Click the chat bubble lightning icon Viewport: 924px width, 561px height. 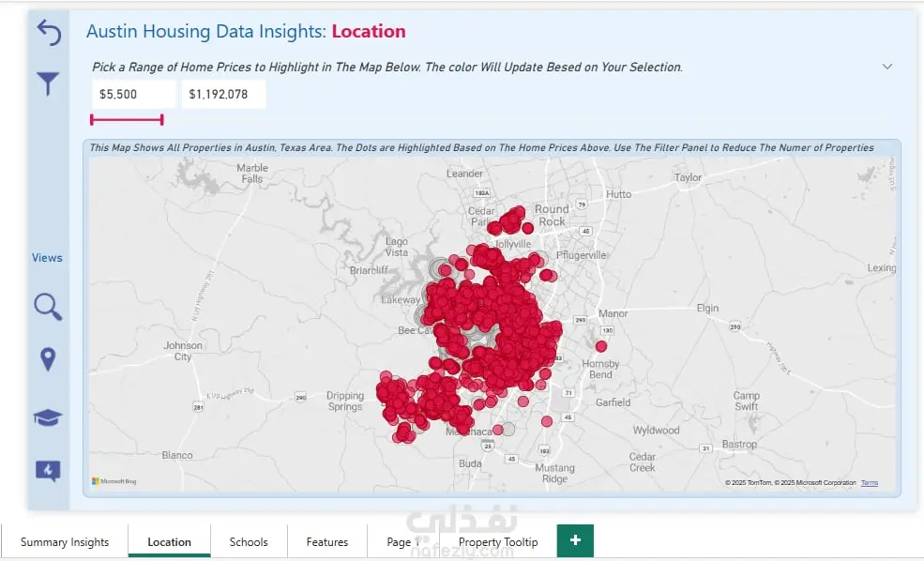coord(48,470)
